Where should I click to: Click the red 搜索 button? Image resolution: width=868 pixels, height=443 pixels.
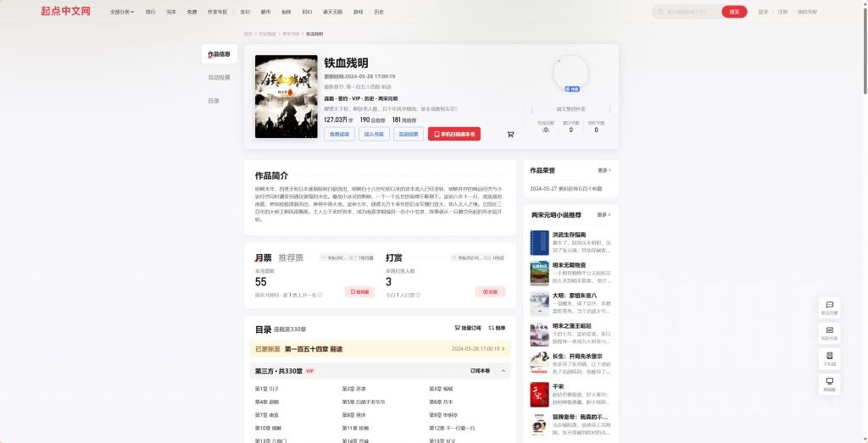tap(734, 12)
